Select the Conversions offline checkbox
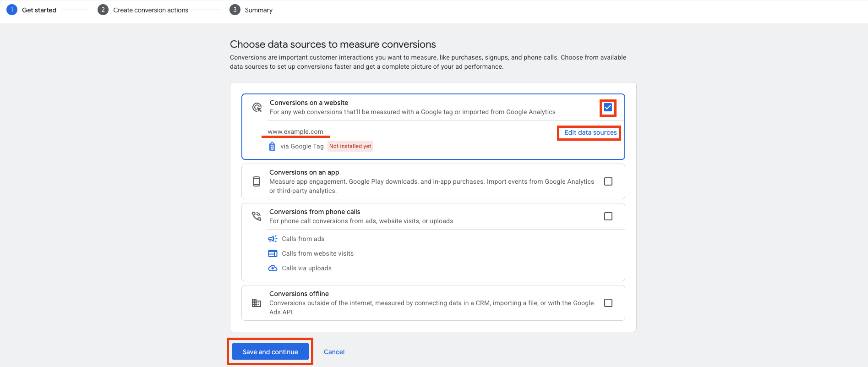The image size is (868, 367). point(608,303)
